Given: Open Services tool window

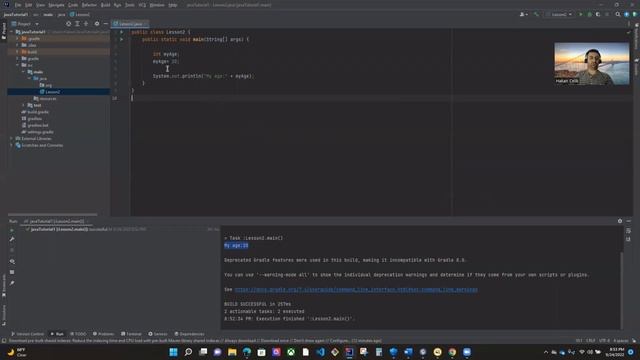Looking at the screenshot, I should pyautogui.click(x=158, y=334).
